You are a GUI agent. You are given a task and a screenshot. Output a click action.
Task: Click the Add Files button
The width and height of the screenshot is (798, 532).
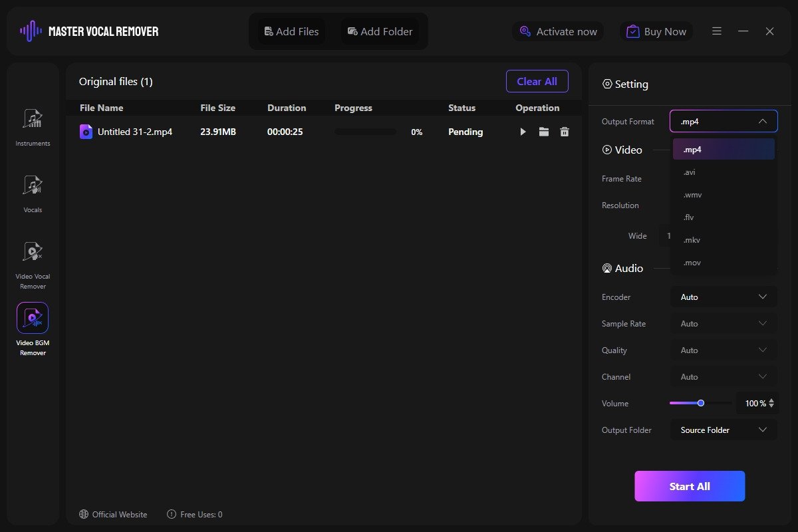click(292, 31)
